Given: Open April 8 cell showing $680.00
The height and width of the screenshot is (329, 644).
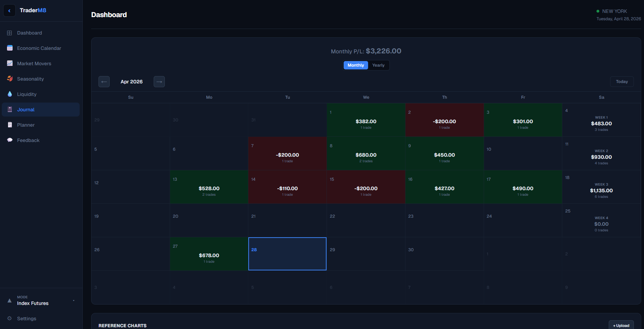Looking at the screenshot, I should click(366, 154).
